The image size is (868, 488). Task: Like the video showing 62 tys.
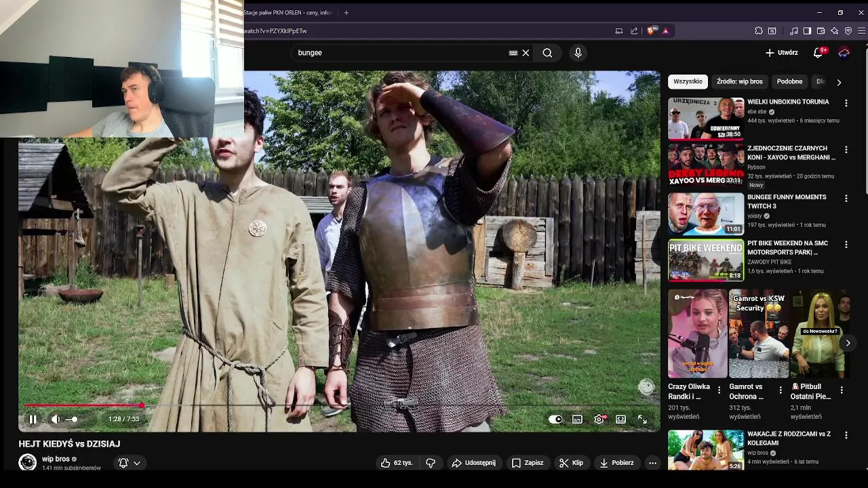click(397, 463)
